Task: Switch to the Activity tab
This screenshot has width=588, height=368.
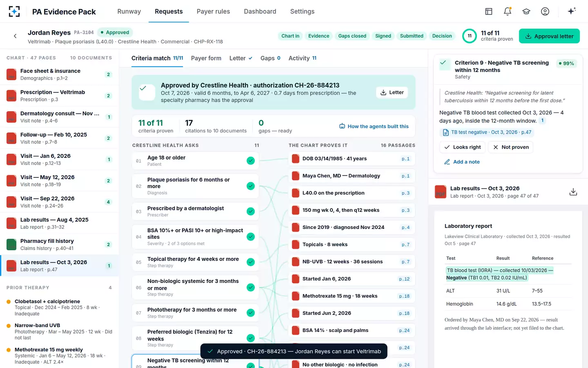Action: tap(303, 58)
